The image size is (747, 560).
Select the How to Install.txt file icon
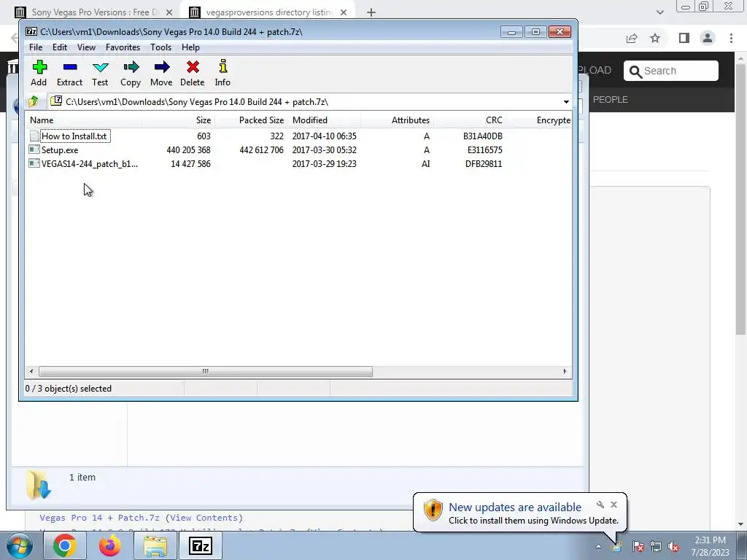(x=34, y=136)
